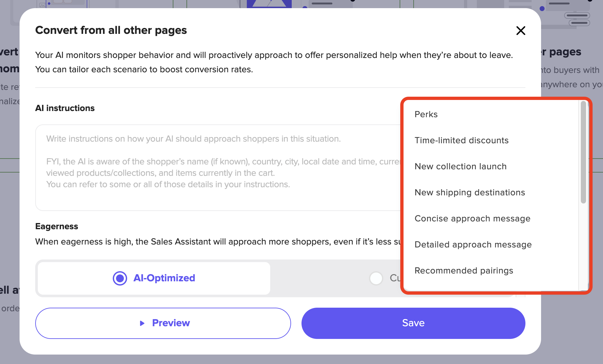The height and width of the screenshot is (364, 603).
Task: Focus the AI instructions text area
Action: coord(218,168)
